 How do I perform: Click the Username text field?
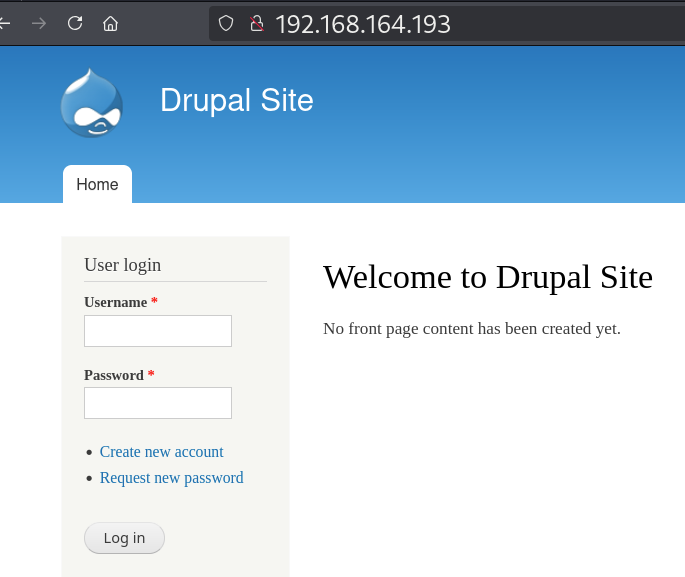coord(158,331)
